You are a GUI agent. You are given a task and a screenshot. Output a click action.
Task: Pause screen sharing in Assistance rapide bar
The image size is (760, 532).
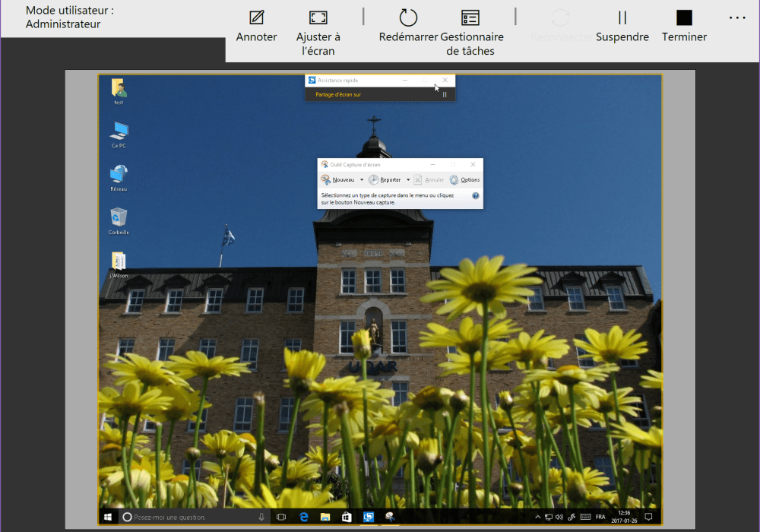pyautogui.click(x=445, y=95)
